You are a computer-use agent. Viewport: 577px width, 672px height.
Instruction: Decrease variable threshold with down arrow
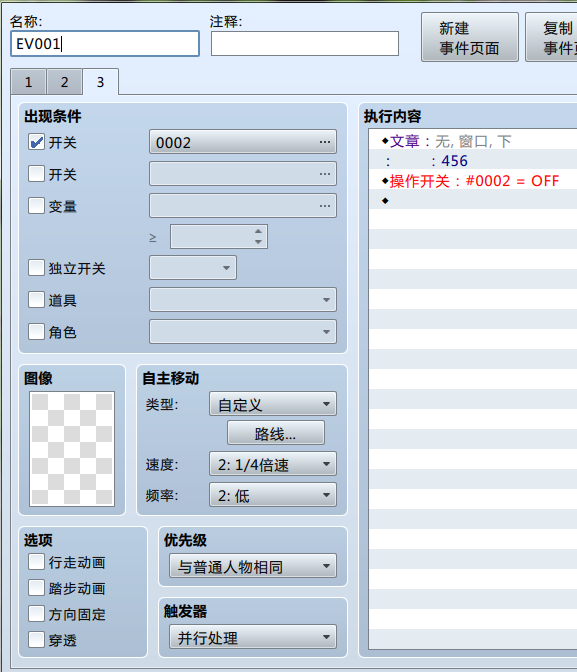click(258, 242)
